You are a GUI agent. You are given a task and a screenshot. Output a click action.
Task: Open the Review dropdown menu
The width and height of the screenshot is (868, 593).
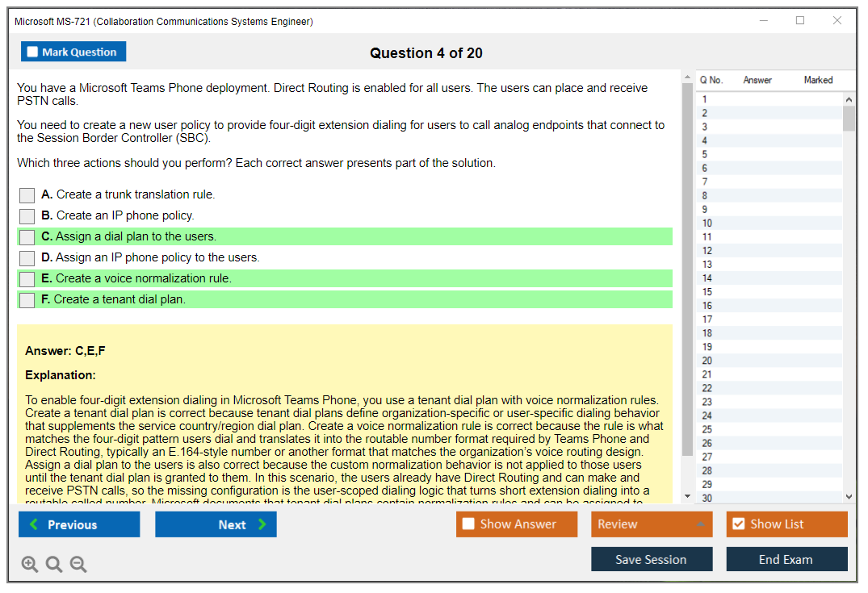point(652,524)
